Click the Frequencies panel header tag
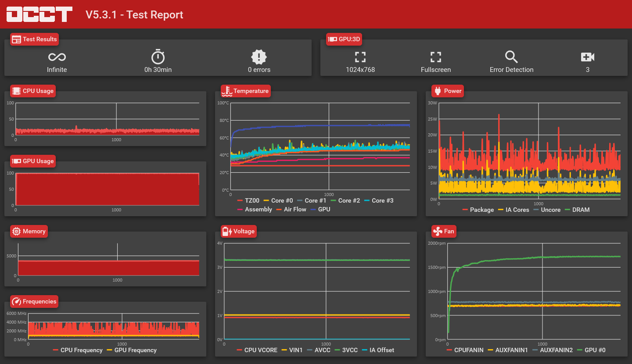Screen dimensions: 632x364 click(35, 301)
